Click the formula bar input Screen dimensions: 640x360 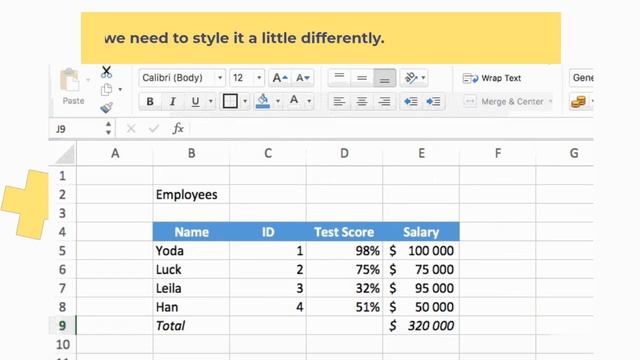(392, 129)
